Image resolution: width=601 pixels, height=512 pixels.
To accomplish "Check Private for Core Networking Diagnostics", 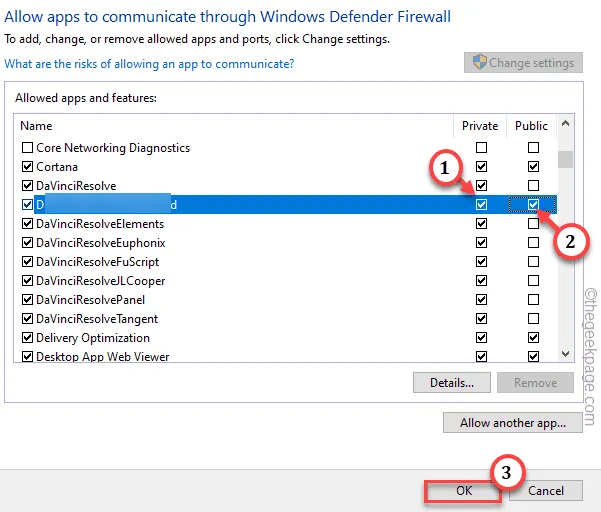I will pyautogui.click(x=481, y=148).
